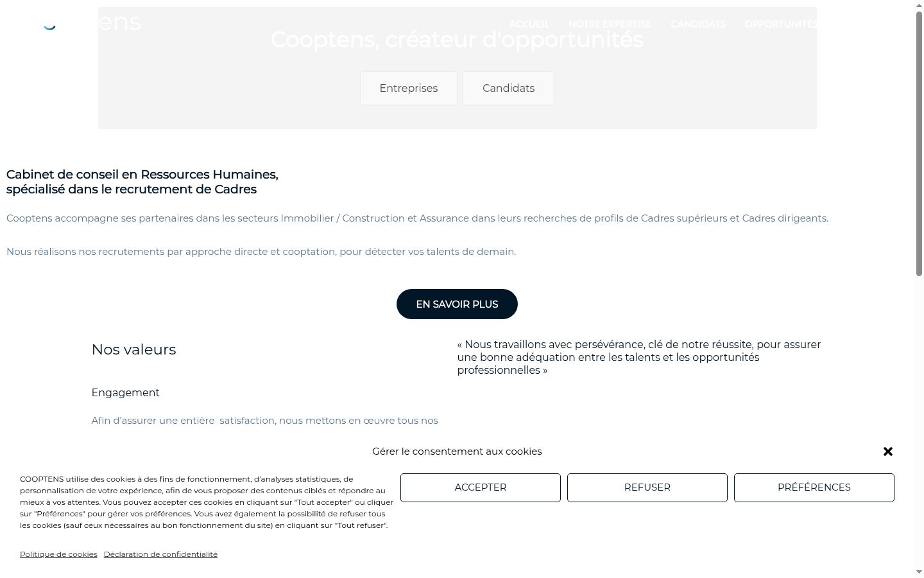Open the NOTRE EXPERTISE menu item
924x578 pixels.
pos(610,24)
